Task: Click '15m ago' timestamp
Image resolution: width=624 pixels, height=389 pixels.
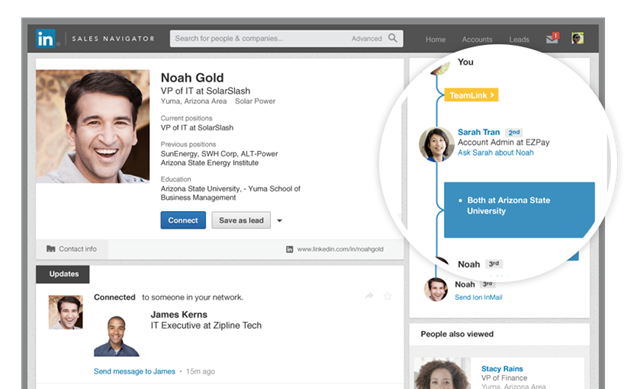Action: pyautogui.click(x=201, y=371)
